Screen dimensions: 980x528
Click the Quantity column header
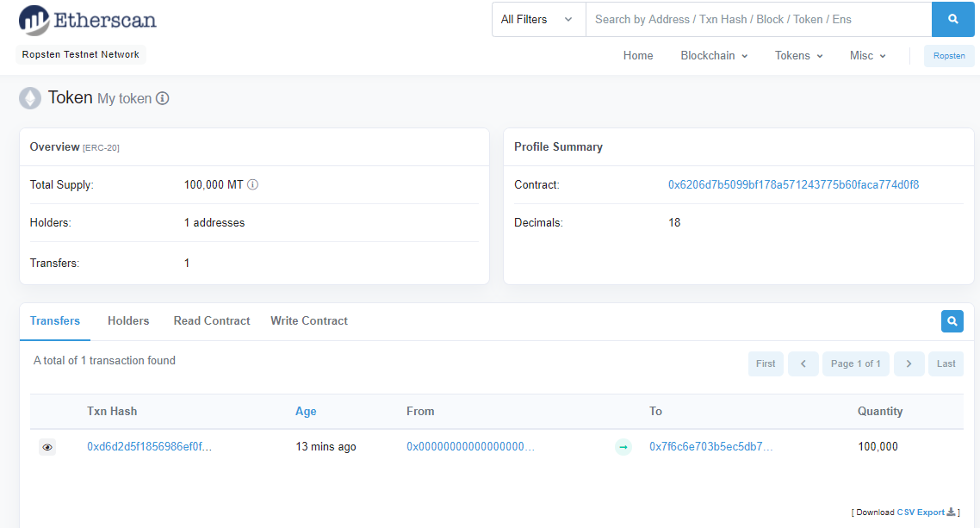coord(880,411)
